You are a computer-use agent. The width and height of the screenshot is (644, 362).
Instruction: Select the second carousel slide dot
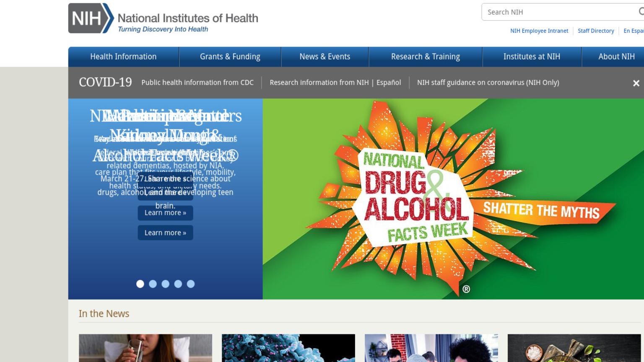(153, 284)
